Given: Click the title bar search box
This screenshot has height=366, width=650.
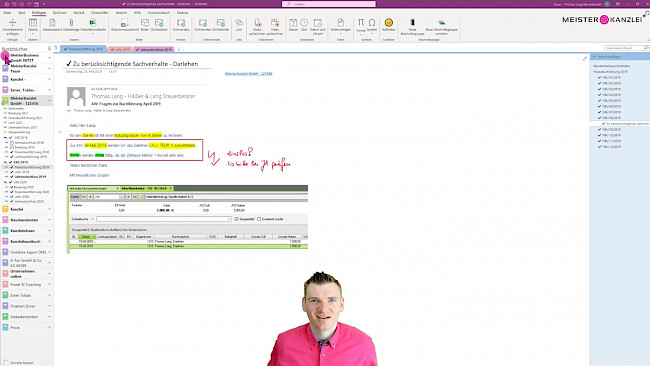Looking at the screenshot, I should click(x=329, y=4).
